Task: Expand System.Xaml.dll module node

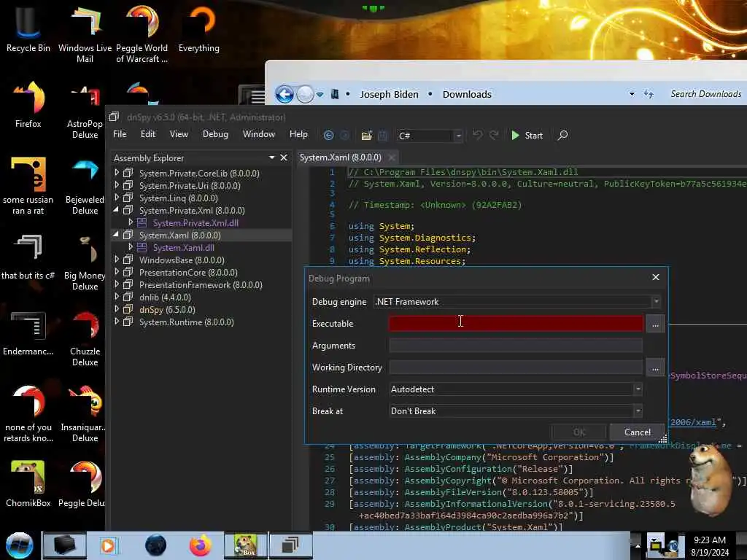Action: tap(131, 247)
